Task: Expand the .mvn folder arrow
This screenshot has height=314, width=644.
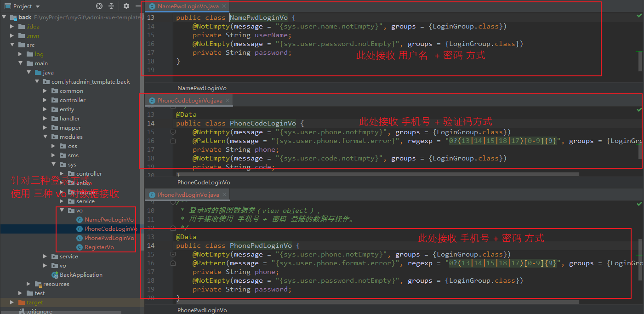Action: 12,36
